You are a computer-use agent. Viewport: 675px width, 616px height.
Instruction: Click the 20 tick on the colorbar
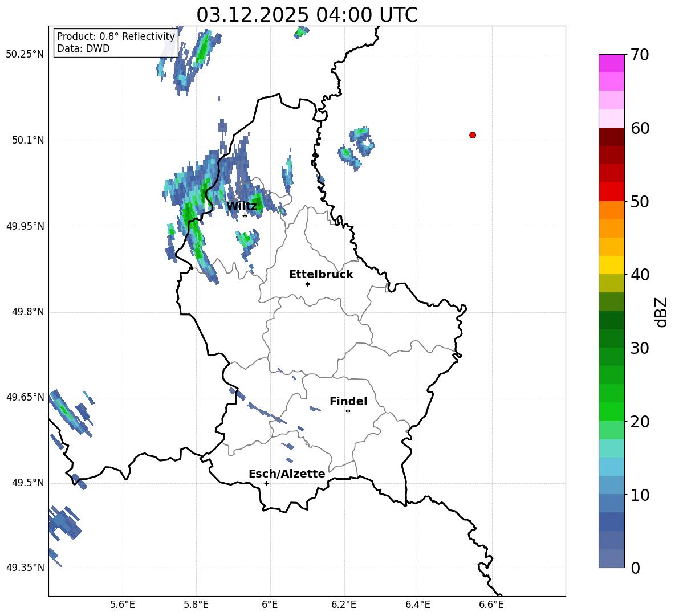[640, 422]
